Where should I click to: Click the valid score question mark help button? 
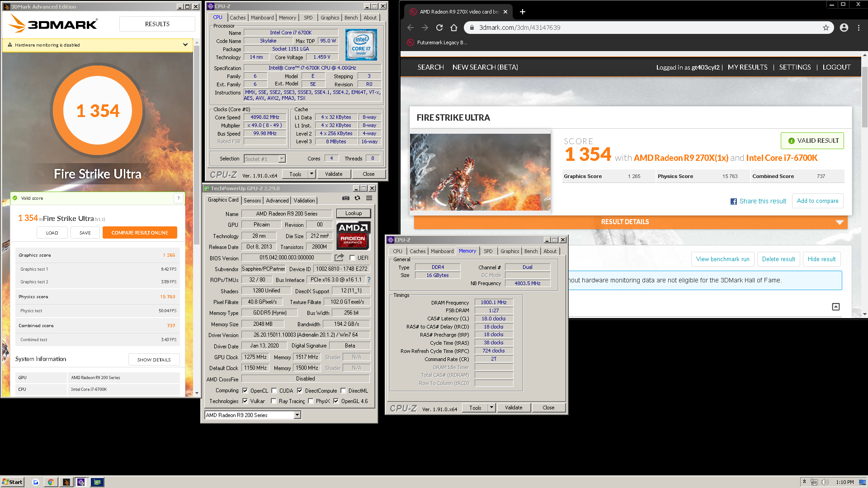click(x=179, y=198)
